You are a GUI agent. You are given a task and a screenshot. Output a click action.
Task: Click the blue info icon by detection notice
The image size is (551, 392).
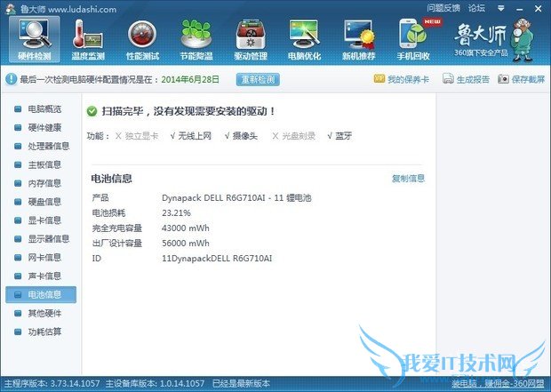tap(12, 79)
